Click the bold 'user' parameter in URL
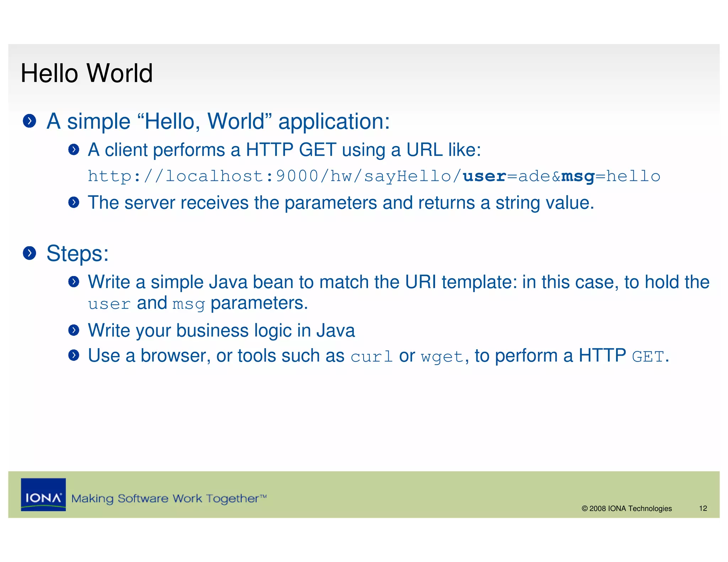Viewport: 728px width, 562px height. point(484,176)
